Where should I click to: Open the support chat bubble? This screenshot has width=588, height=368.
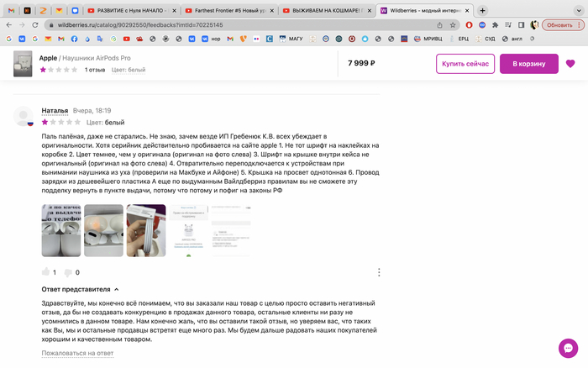pyautogui.click(x=568, y=348)
